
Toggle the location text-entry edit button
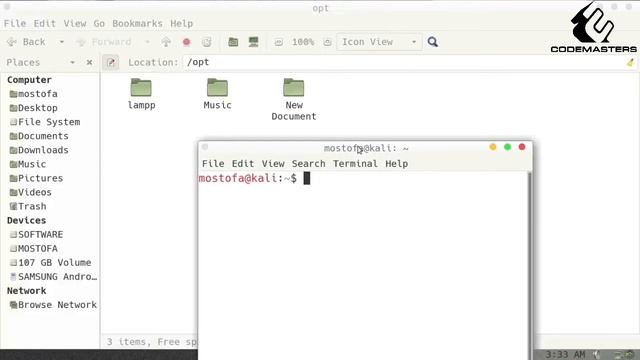point(111,62)
